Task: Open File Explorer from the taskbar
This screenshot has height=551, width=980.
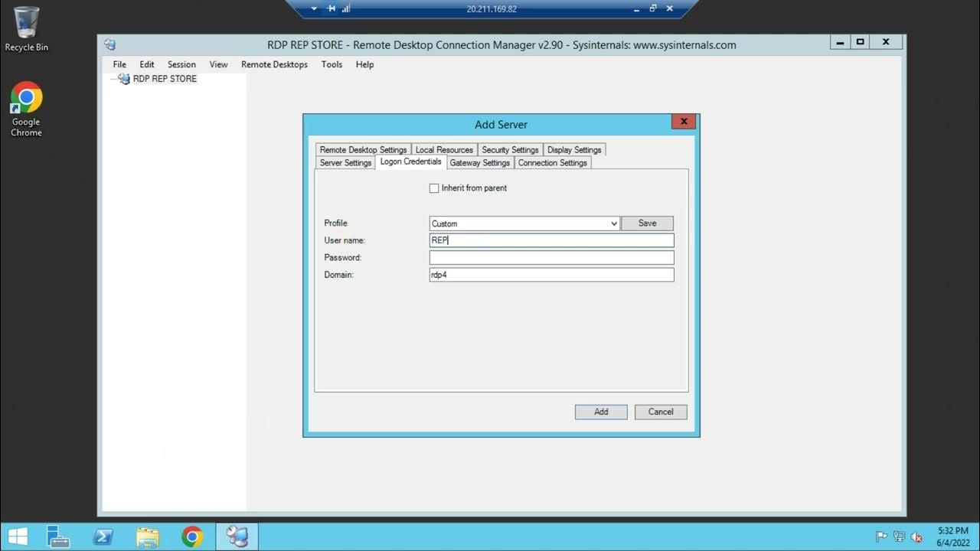Action: tap(147, 537)
